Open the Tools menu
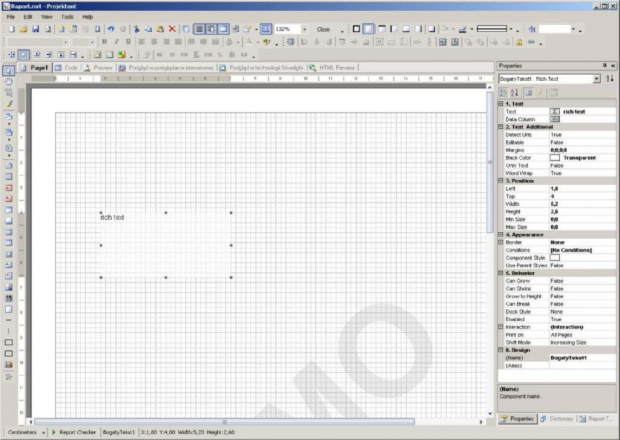 (67, 17)
